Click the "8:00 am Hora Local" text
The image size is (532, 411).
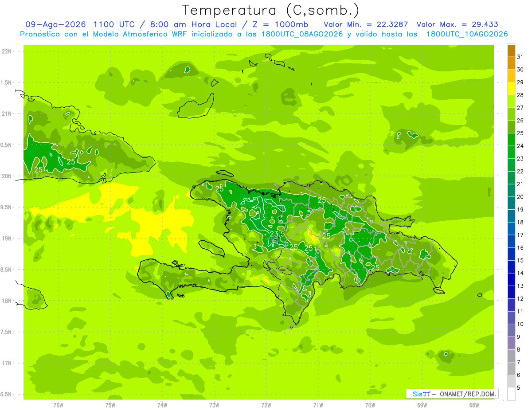point(193,24)
